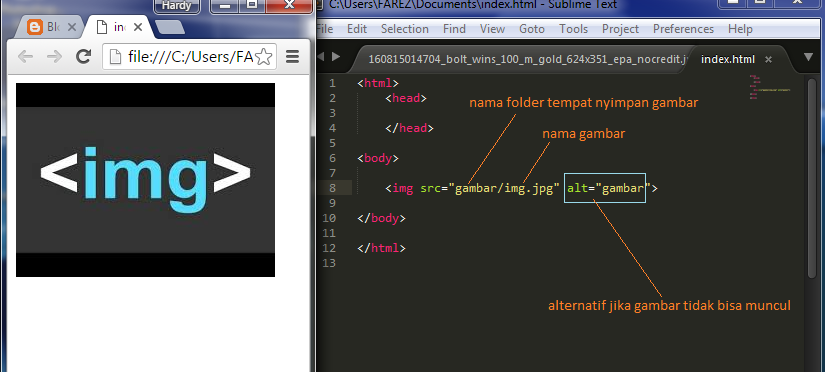
Task: Close the index.html tab in Sublime Text
Action: (x=768, y=59)
